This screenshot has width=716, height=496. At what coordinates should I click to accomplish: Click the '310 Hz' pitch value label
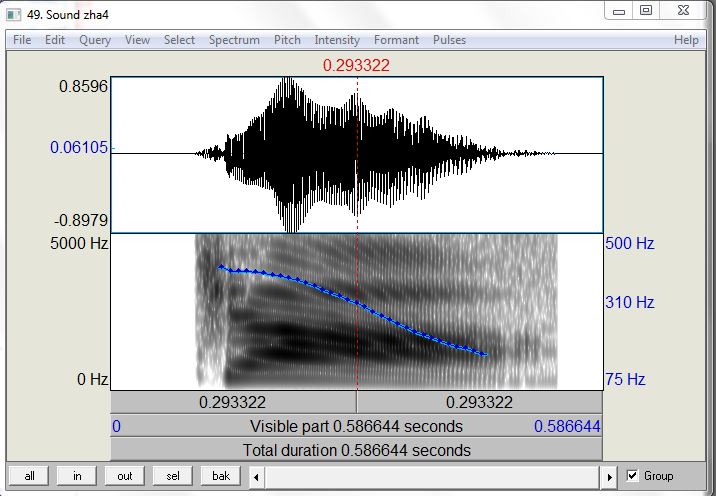[630, 302]
